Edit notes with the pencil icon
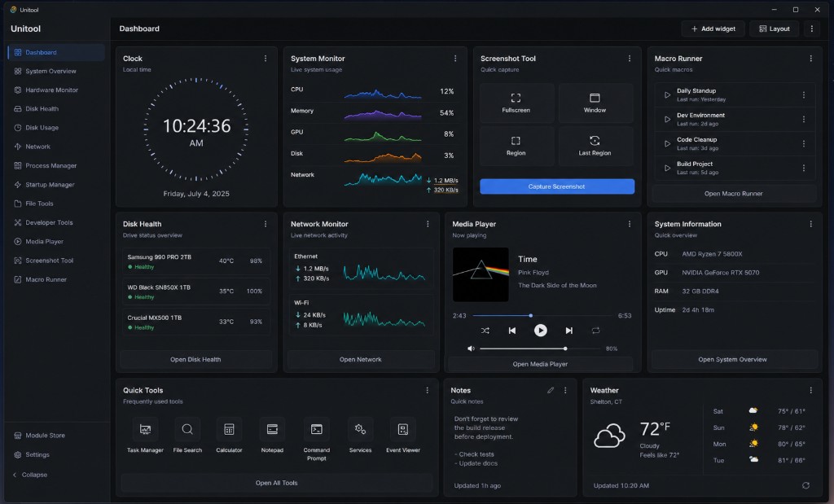 tap(551, 390)
